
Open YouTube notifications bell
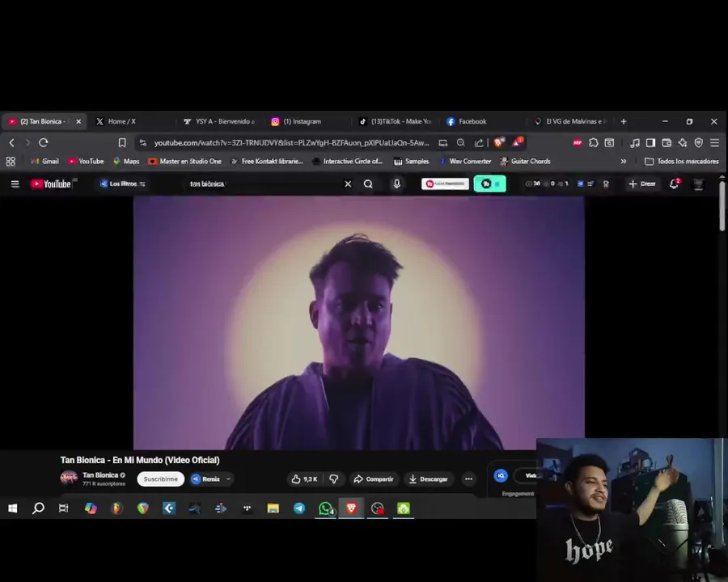(674, 183)
